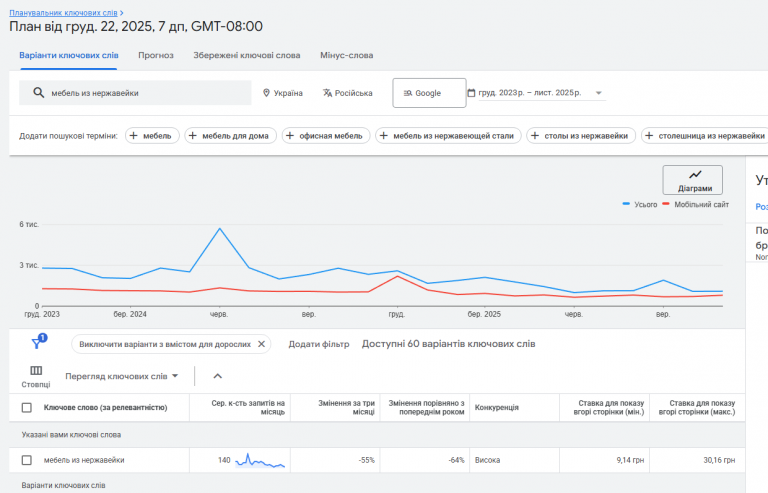Sort by Сер. к-сть запитів на місяць header

tap(248, 407)
